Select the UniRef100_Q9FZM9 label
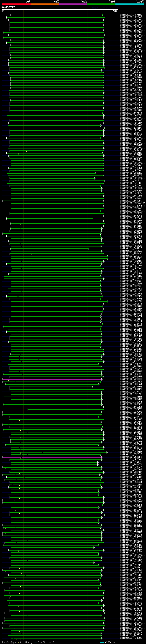The height and width of the screenshot is (644, 146). point(131,77)
